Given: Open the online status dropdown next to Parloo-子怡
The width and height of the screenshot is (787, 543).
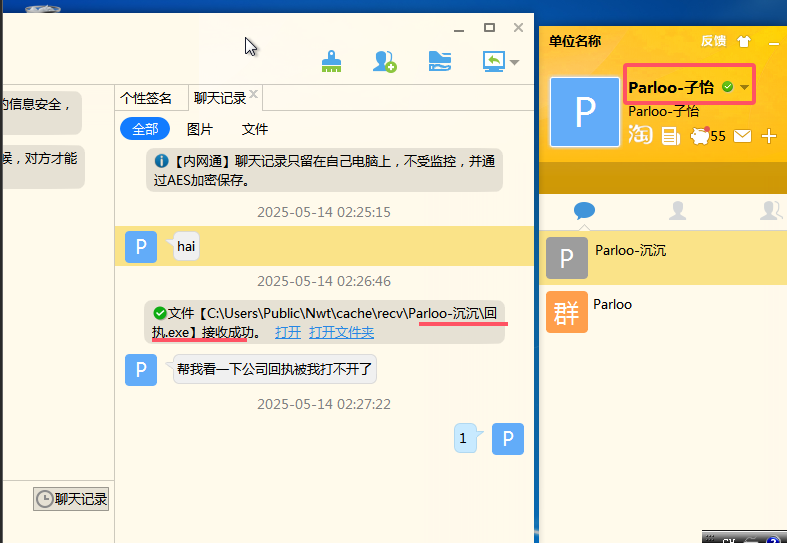Looking at the screenshot, I should click(744, 87).
